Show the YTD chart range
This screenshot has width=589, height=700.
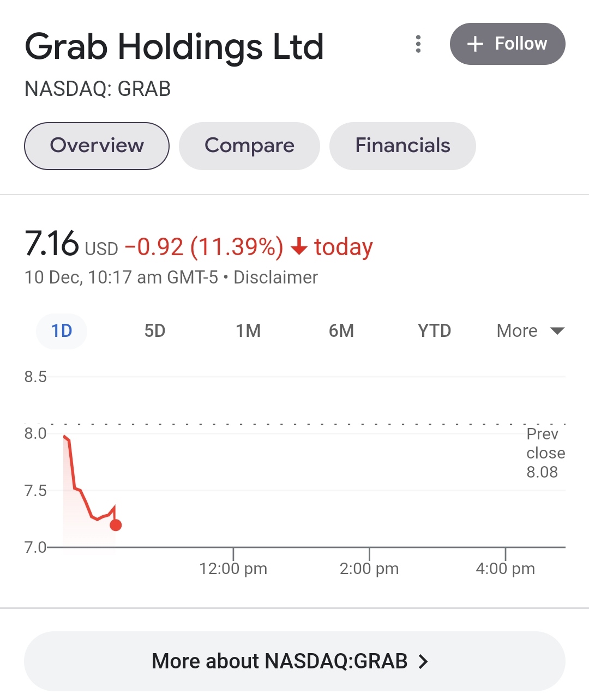435,331
